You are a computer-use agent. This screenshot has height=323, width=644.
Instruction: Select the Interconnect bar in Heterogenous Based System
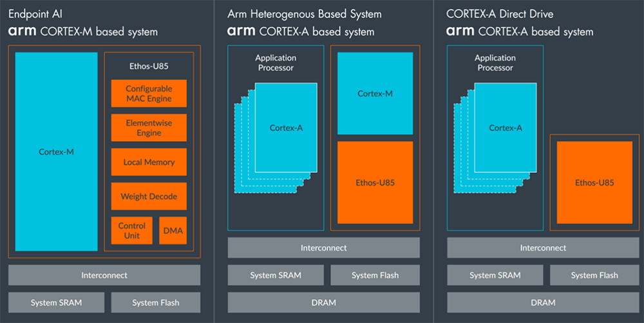pos(323,248)
